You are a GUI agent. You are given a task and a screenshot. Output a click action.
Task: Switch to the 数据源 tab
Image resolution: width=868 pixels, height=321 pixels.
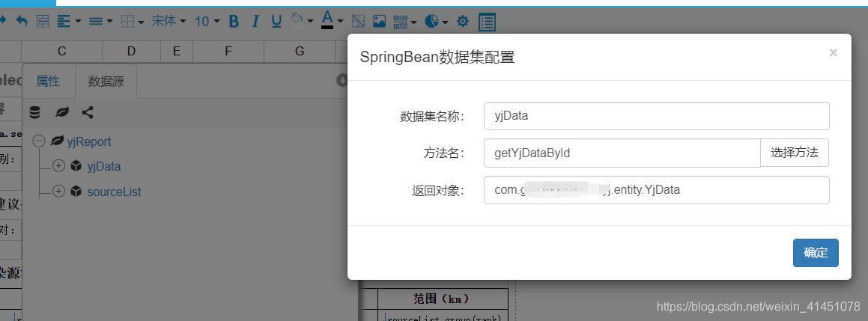[106, 82]
